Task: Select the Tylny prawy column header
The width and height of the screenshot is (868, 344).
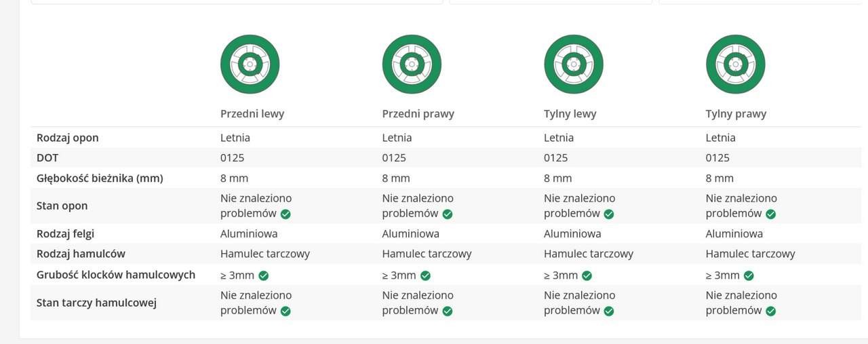Action: (736, 114)
